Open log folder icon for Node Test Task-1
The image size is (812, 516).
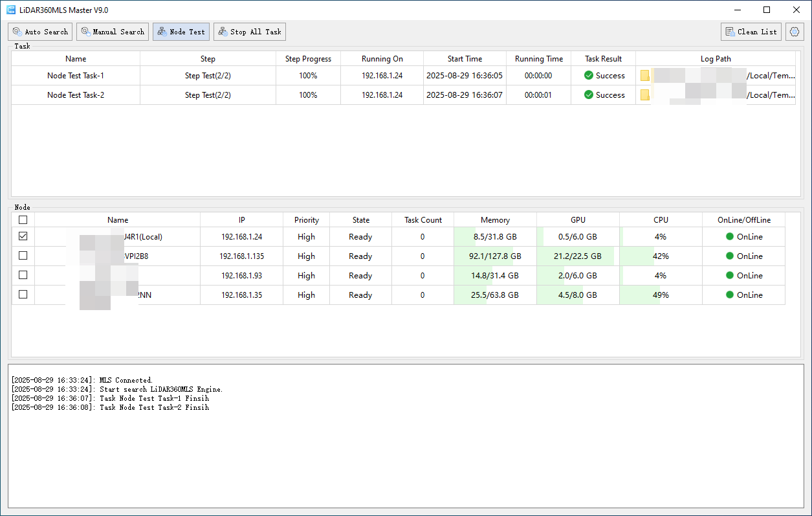point(645,76)
